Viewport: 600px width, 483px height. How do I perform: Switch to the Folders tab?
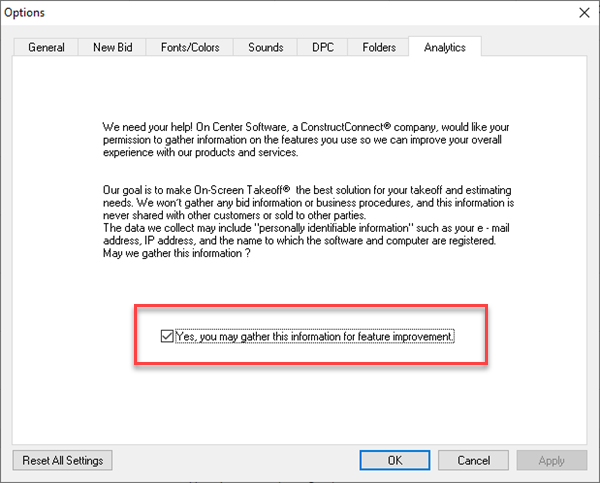coord(379,47)
